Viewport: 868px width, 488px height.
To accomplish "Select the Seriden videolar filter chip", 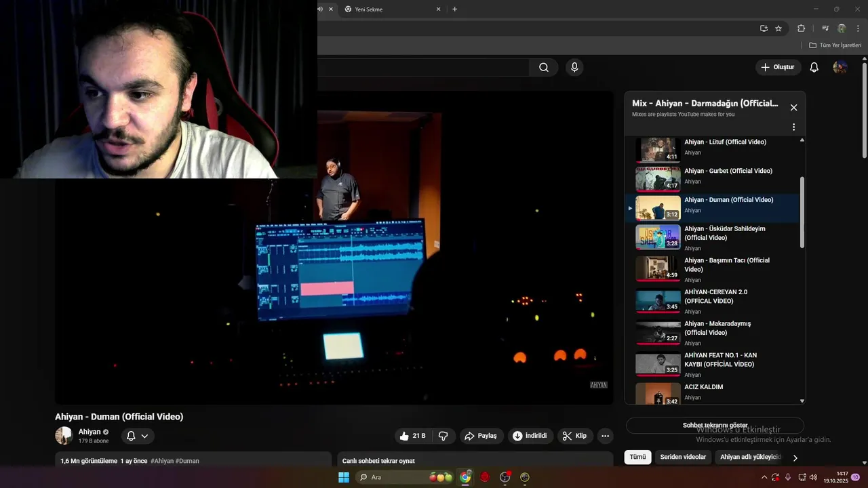I will click(x=683, y=457).
